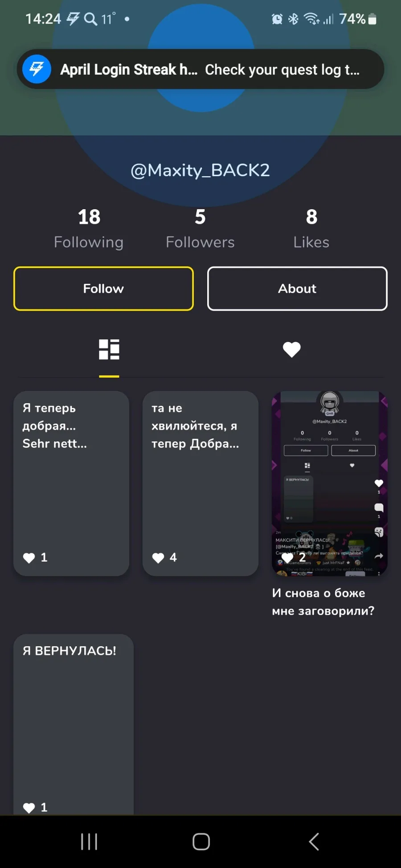View the 5 Followers list
Image resolution: width=401 pixels, height=868 pixels.
(x=200, y=229)
